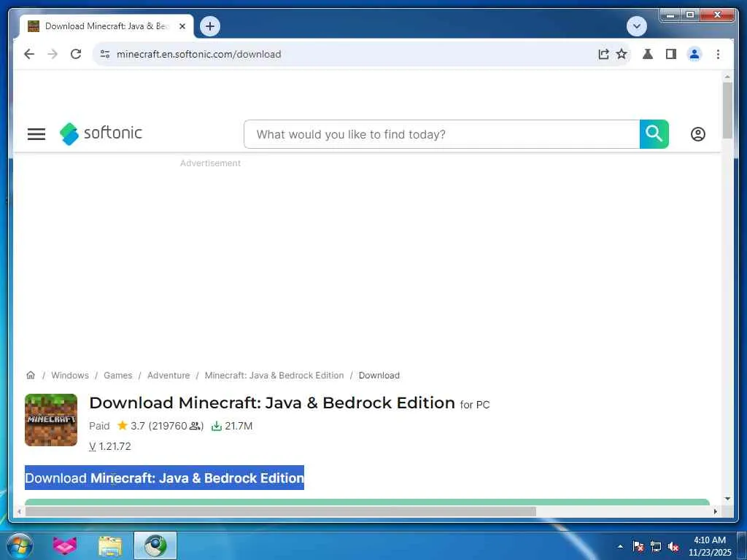Focus the Softonic search field
This screenshot has height=560, width=747.
point(441,134)
